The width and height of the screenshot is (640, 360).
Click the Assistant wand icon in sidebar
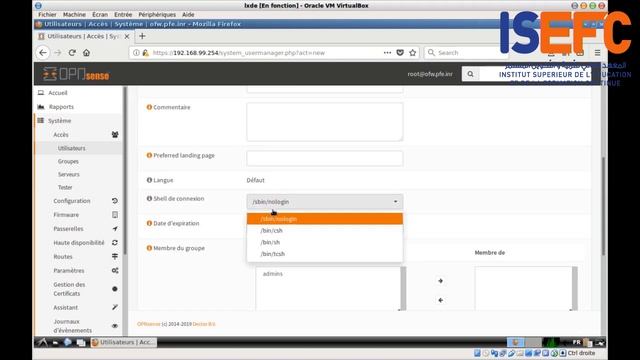tap(115, 307)
